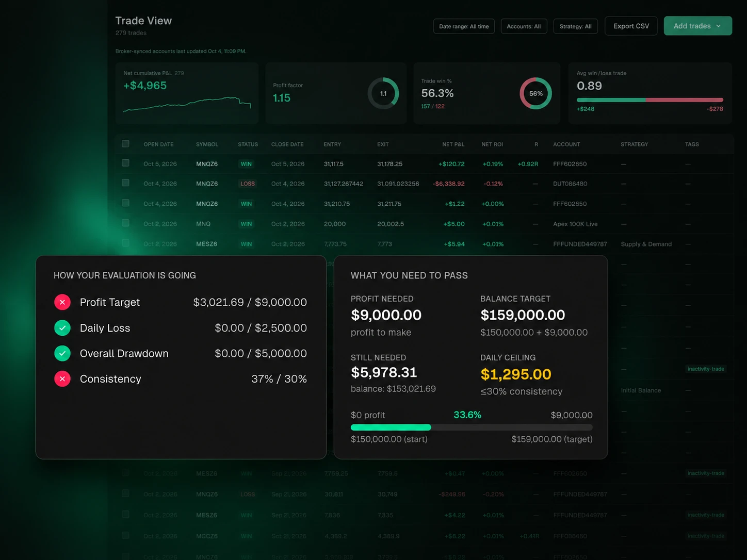The height and width of the screenshot is (560, 747).
Task: Open the Date range: All time filter
Action: (464, 26)
